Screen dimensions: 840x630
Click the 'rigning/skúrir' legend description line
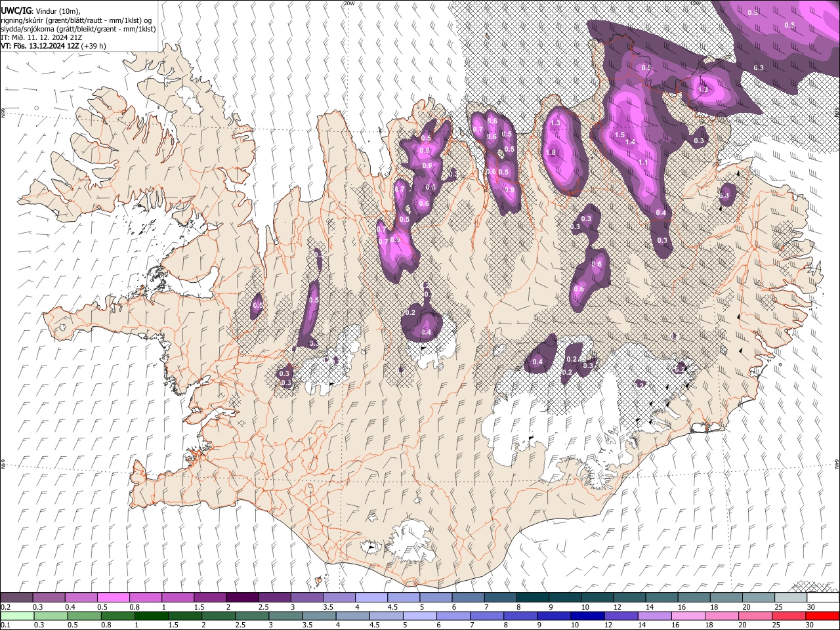point(76,20)
